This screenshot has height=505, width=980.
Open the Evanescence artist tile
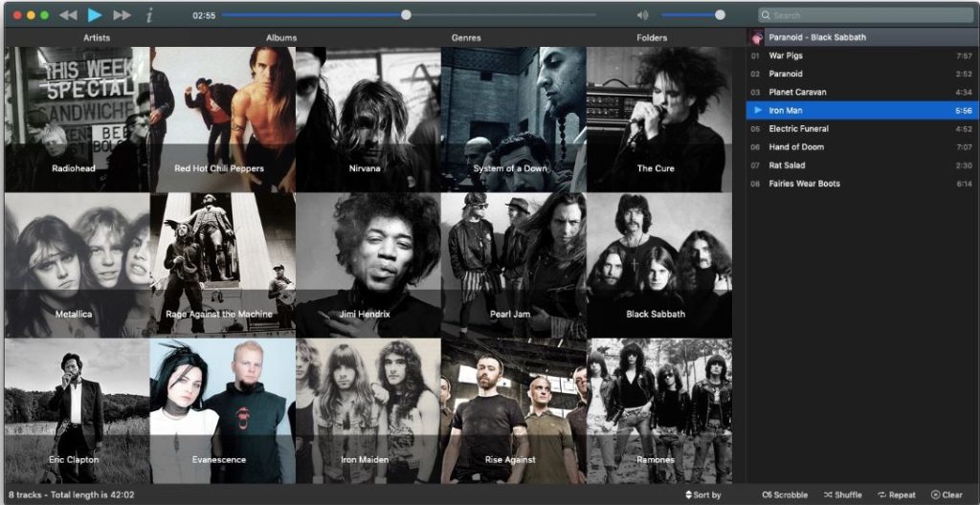point(222,410)
